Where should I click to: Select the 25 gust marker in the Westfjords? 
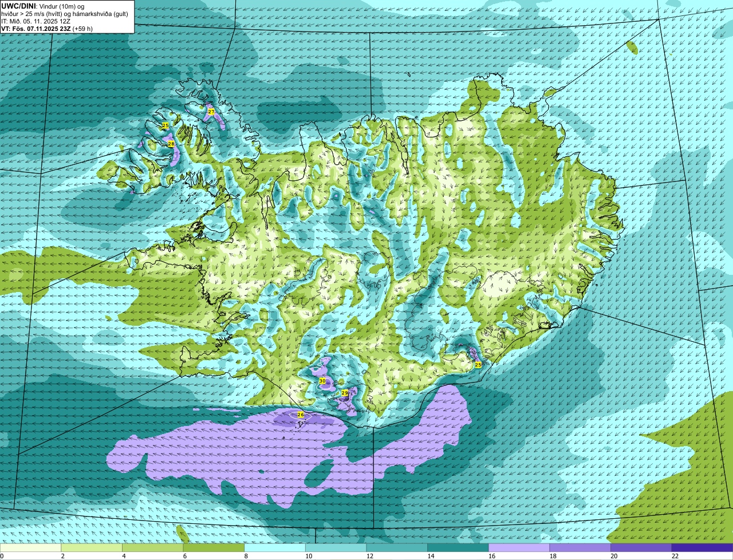click(165, 125)
